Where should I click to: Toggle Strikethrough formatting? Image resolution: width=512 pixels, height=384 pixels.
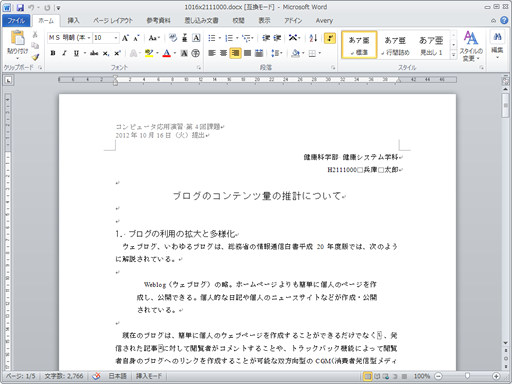point(94,53)
